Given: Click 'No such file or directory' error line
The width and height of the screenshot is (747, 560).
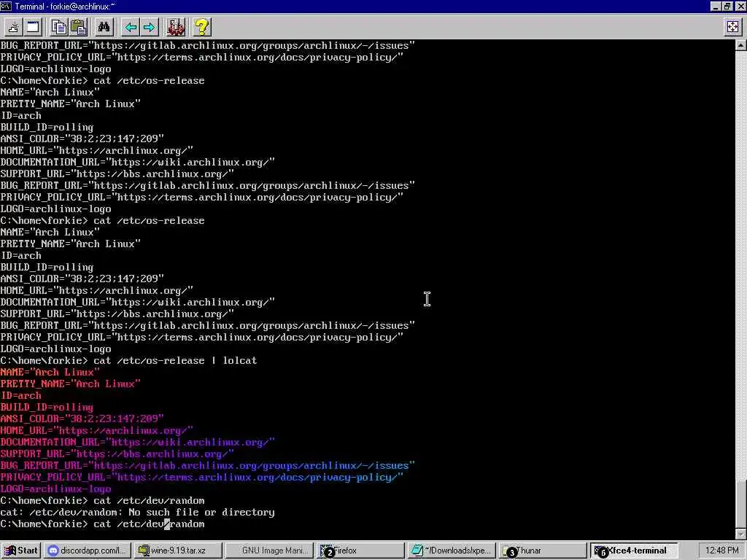Looking at the screenshot, I should pyautogui.click(x=137, y=513).
